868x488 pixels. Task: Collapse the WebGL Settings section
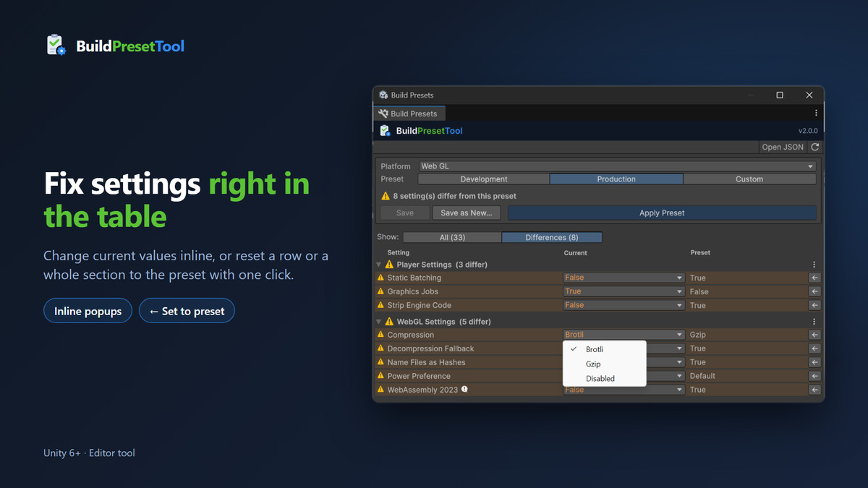(x=378, y=322)
